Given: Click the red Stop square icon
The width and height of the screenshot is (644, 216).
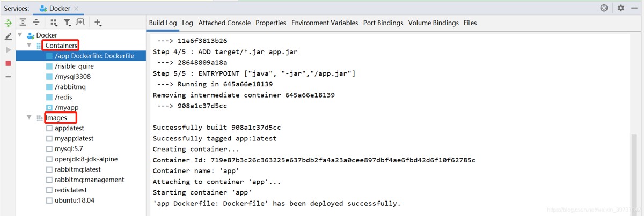Looking at the screenshot, I should (8, 63).
